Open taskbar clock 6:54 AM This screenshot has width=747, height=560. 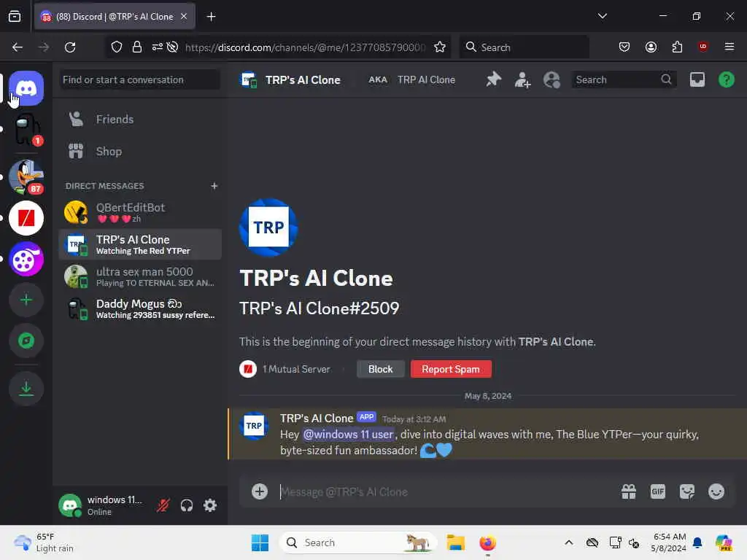(x=669, y=542)
